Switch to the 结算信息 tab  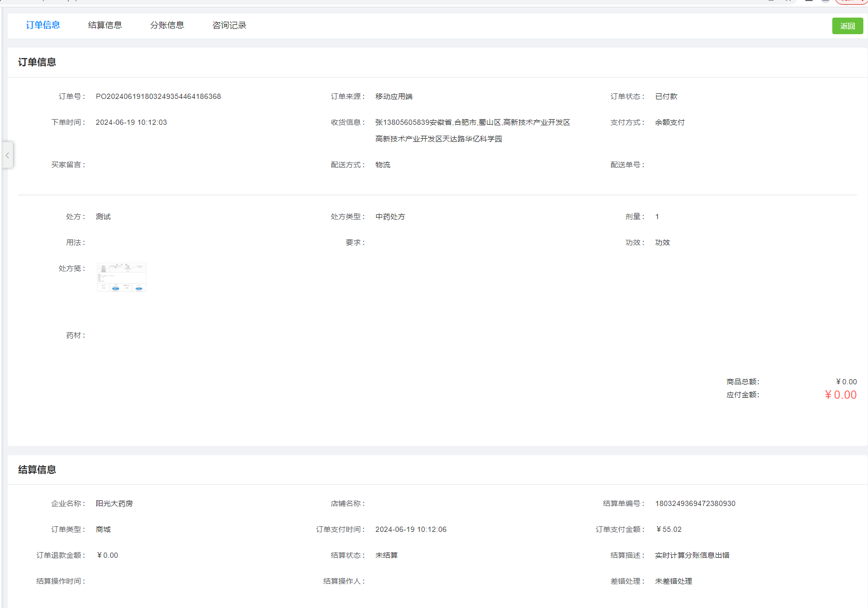(x=105, y=25)
